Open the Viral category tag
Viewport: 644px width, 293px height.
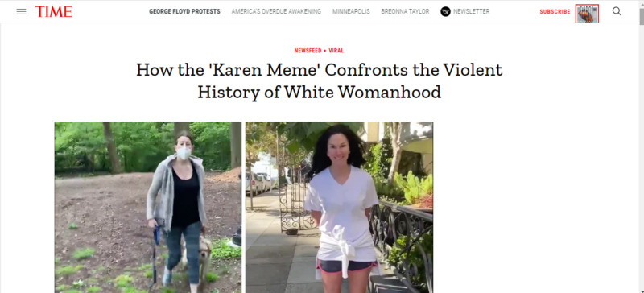336,51
